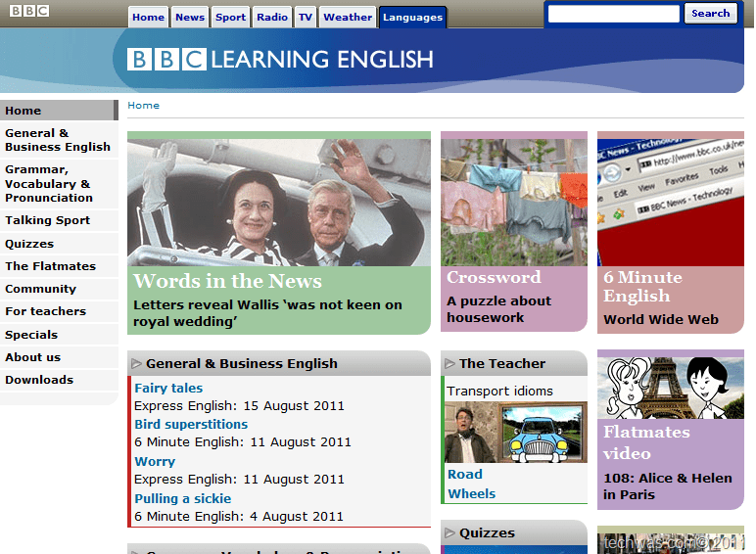
Task: Click the Crossword heading
Action: [494, 277]
